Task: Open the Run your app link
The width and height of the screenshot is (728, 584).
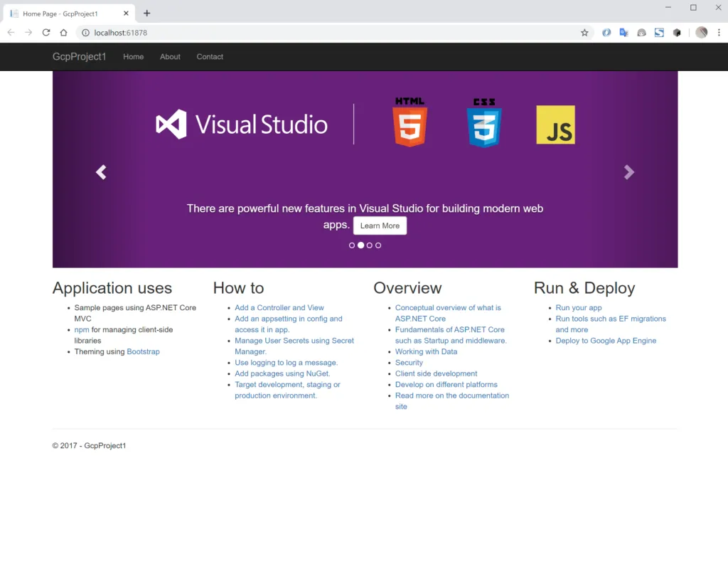Action: click(579, 307)
